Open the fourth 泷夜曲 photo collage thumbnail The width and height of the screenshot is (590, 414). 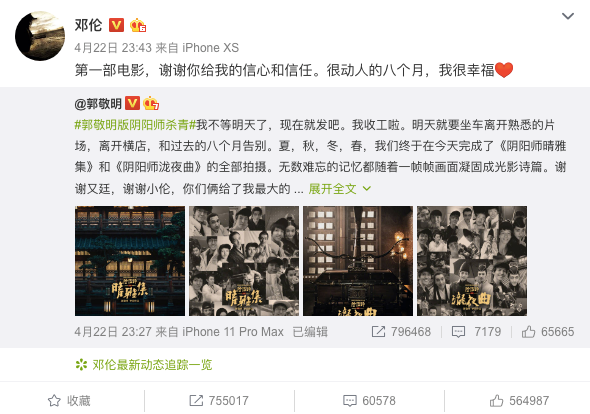[x=472, y=261]
